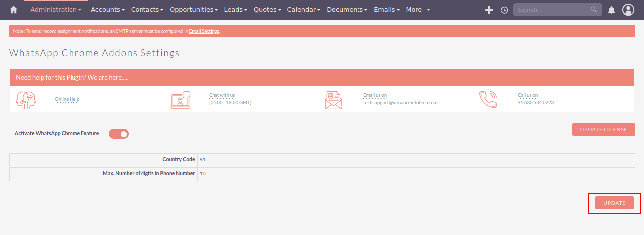
Task: Open the user profile avatar menu
Action: click(628, 10)
